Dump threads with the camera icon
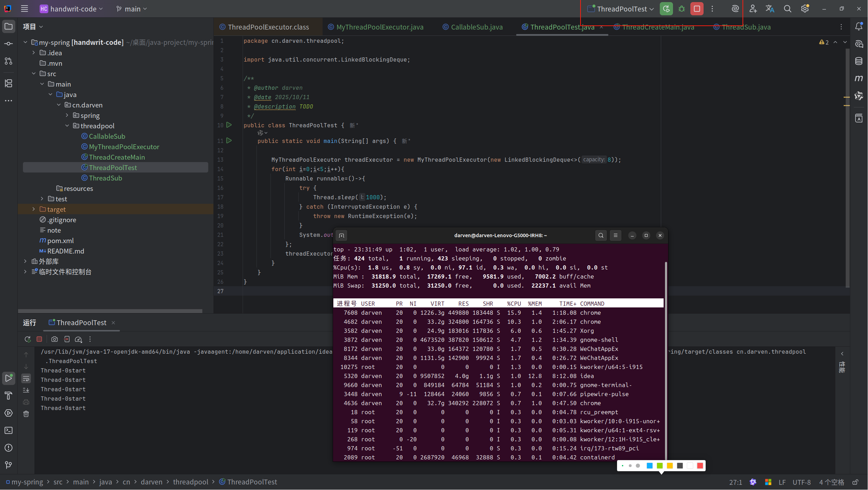 click(x=55, y=339)
